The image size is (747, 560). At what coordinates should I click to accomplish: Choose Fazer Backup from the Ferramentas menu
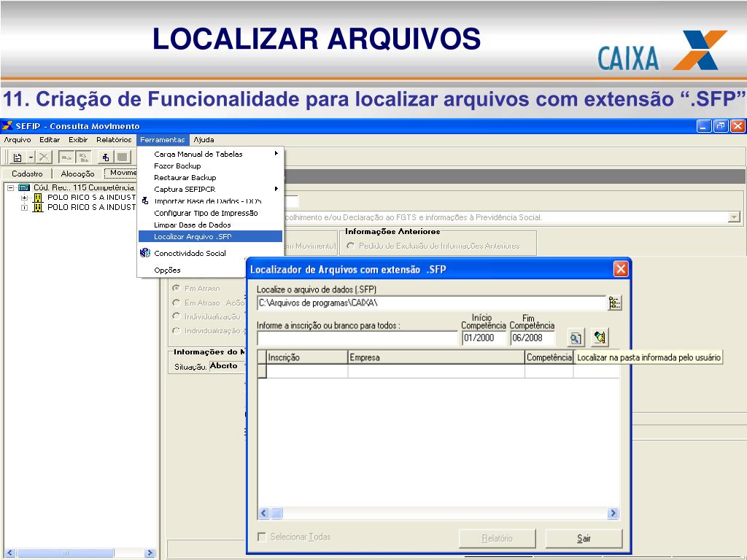[177, 166]
